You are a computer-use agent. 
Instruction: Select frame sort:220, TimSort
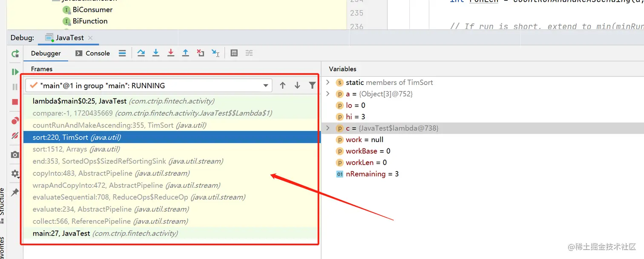click(x=170, y=137)
